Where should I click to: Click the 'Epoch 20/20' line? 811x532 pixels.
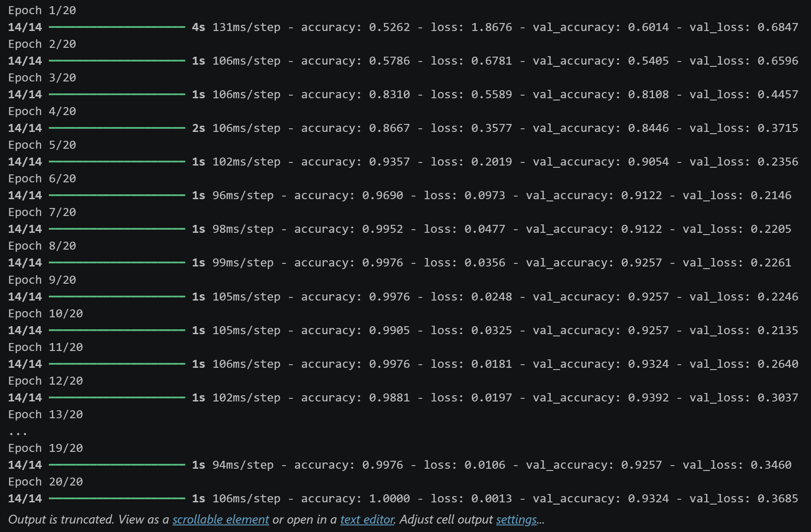click(46, 482)
